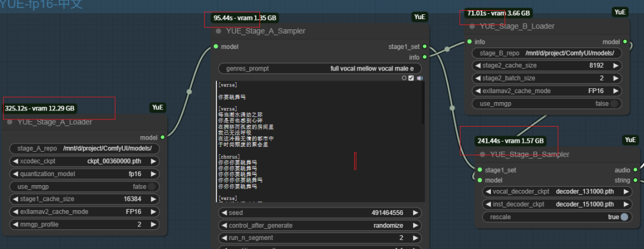The width and height of the screenshot is (644, 249).
Task: Open exllamav2_cache_mode combo in Stage_A_Loader
Action: [84, 212]
